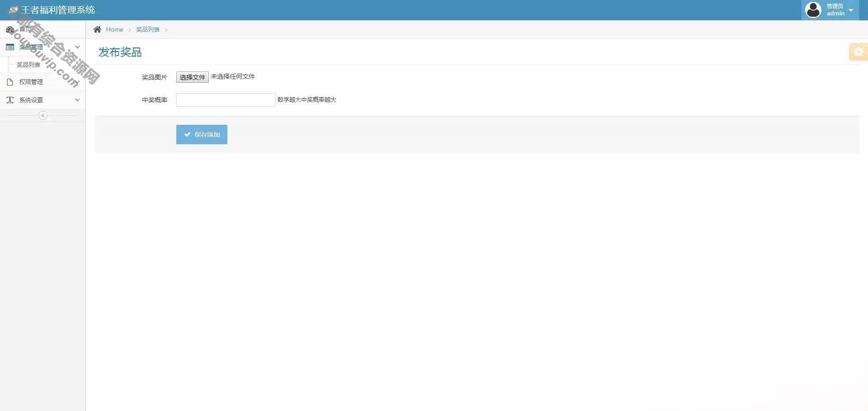Click the checkmark icon on save button
868x411 pixels.
pyautogui.click(x=187, y=134)
